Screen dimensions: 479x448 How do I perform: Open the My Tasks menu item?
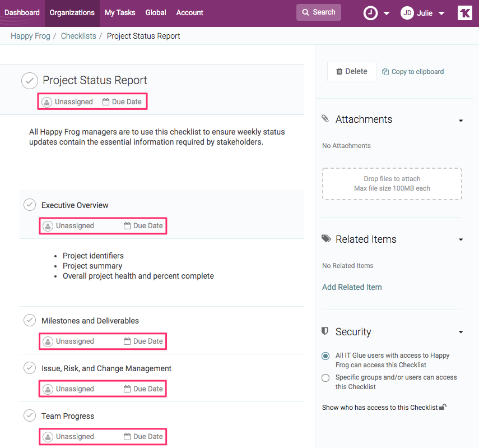pos(120,12)
